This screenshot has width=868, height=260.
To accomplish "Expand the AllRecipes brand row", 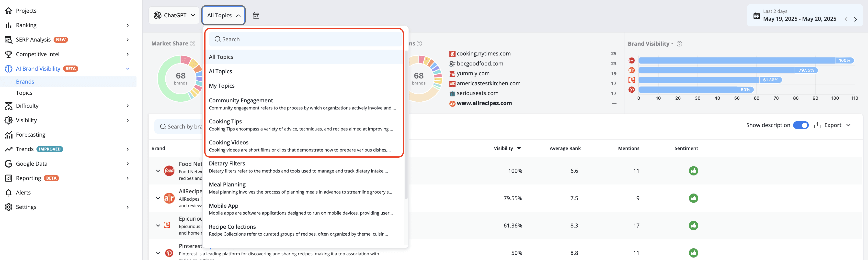I will point(158,198).
